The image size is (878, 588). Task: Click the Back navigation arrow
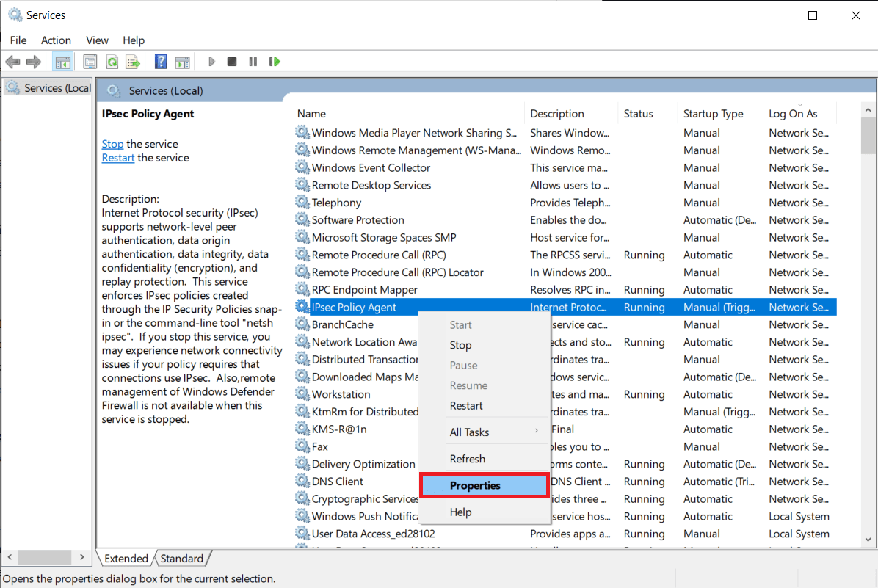click(12, 61)
